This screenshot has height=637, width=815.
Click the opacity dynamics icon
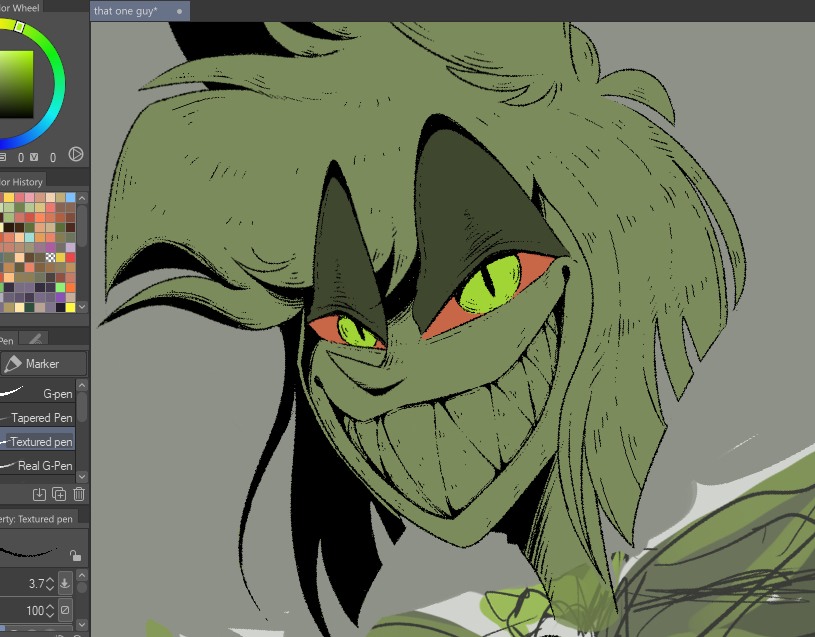(65, 610)
